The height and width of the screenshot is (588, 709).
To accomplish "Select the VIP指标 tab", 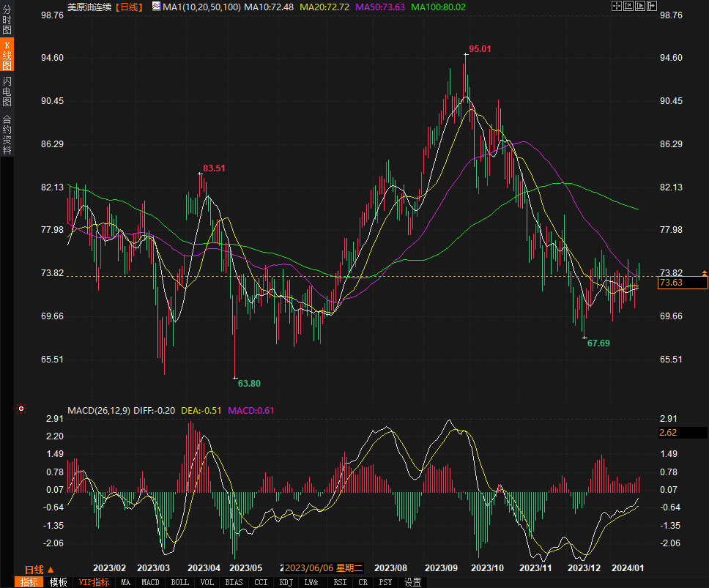I will [x=94, y=582].
